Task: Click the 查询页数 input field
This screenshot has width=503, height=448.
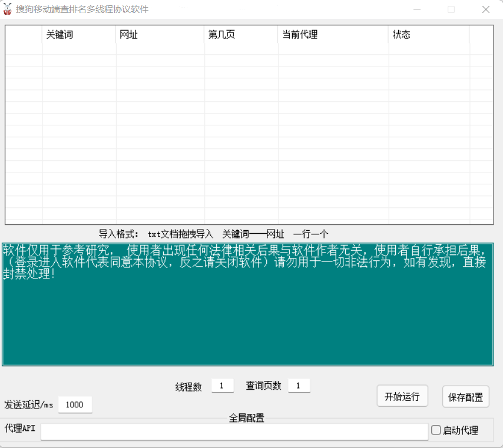Action: pyautogui.click(x=299, y=386)
